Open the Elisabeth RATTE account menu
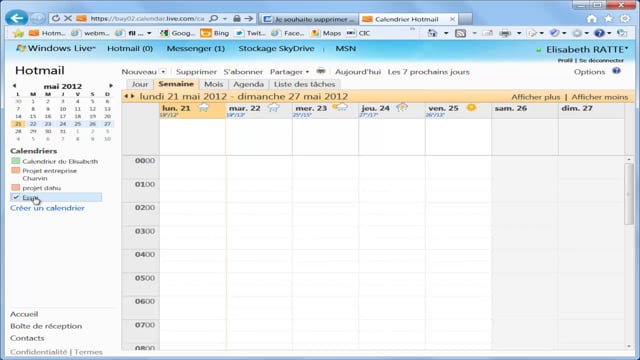The image size is (640, 360). click(587, 49)
